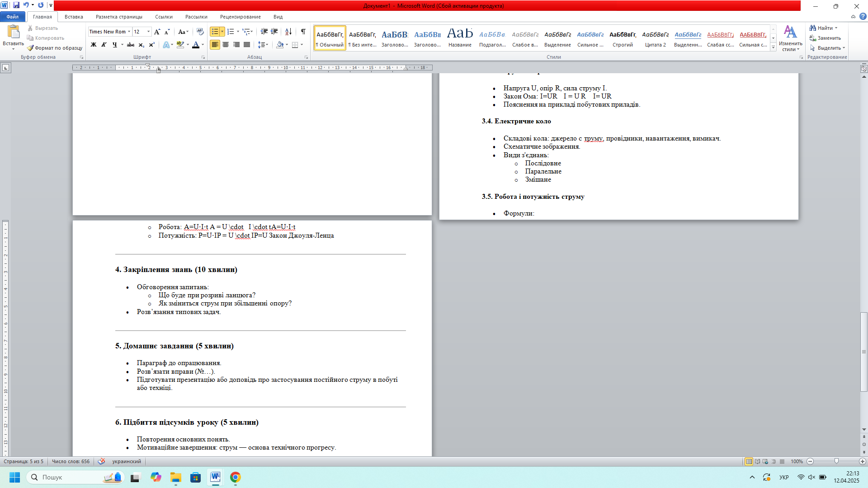Switch to the Разметка страницы tab
Image resolution: width=868 pixels, height=488 pixels.
point(119,17)
